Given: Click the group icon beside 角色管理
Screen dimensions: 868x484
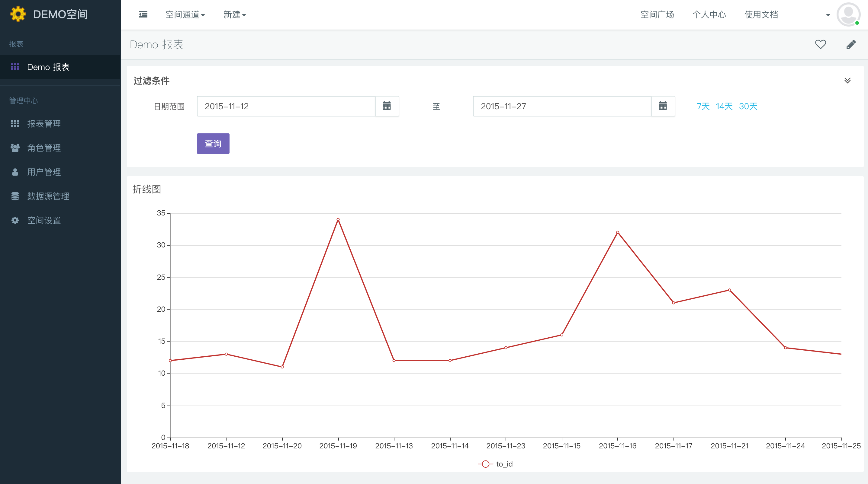Looking at the screenshot, I should click(15, 148).
